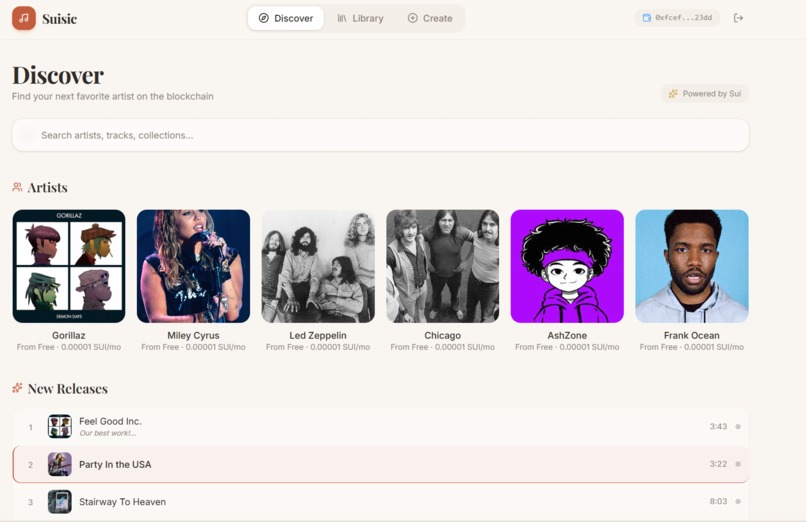The height and width of the screenshot is (522, 806).
Task: Go to the Create tab
Action: (430, 18)
